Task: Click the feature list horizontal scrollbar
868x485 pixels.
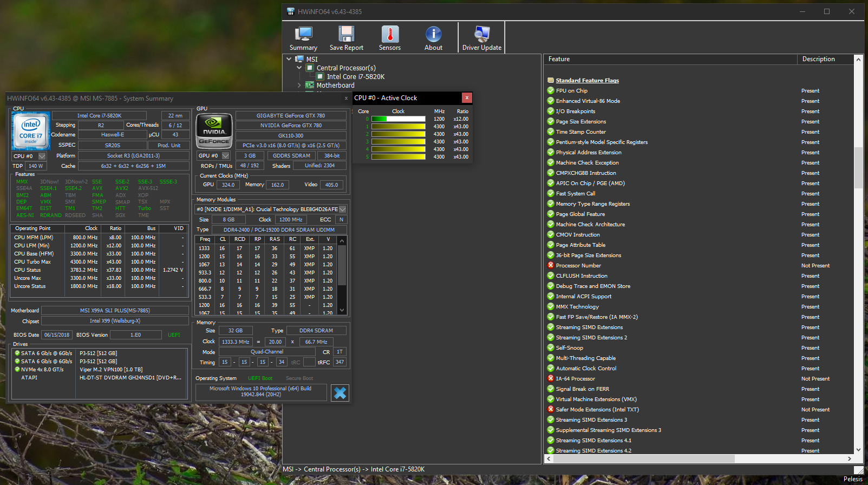Action: click(644, 458)
